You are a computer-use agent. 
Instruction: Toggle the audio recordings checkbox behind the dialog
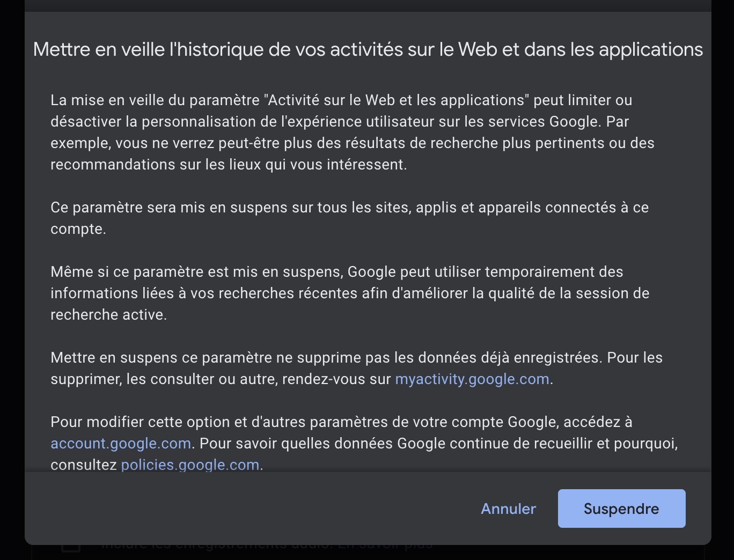coord(71,548)
